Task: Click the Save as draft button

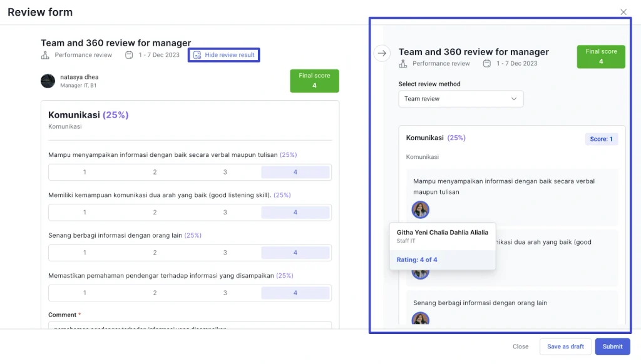Action: (565, 346)
